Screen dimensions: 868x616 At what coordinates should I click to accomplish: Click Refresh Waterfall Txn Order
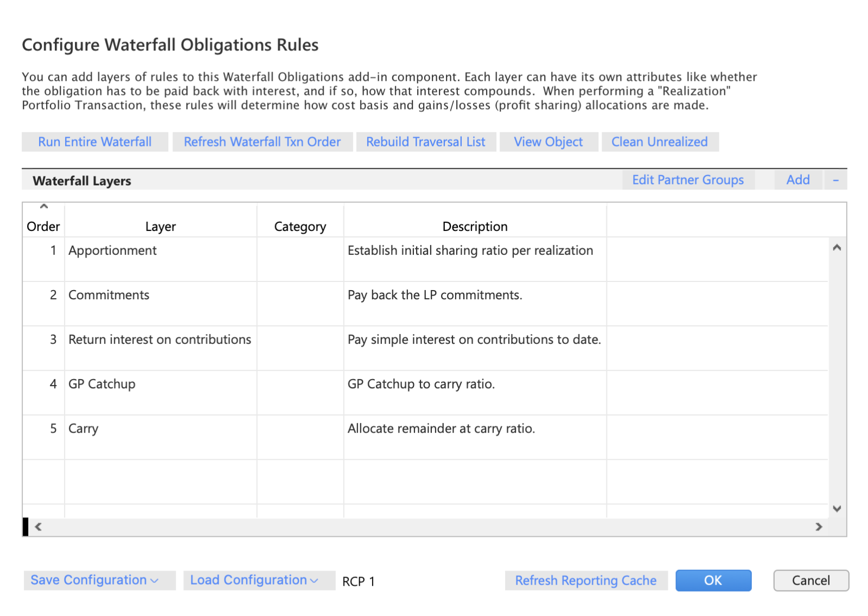(263, 142)
